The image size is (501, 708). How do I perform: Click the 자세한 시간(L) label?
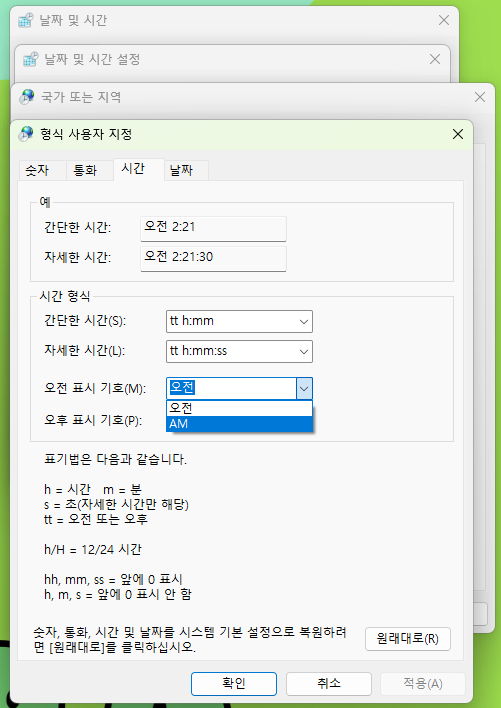tap(84, 350)
